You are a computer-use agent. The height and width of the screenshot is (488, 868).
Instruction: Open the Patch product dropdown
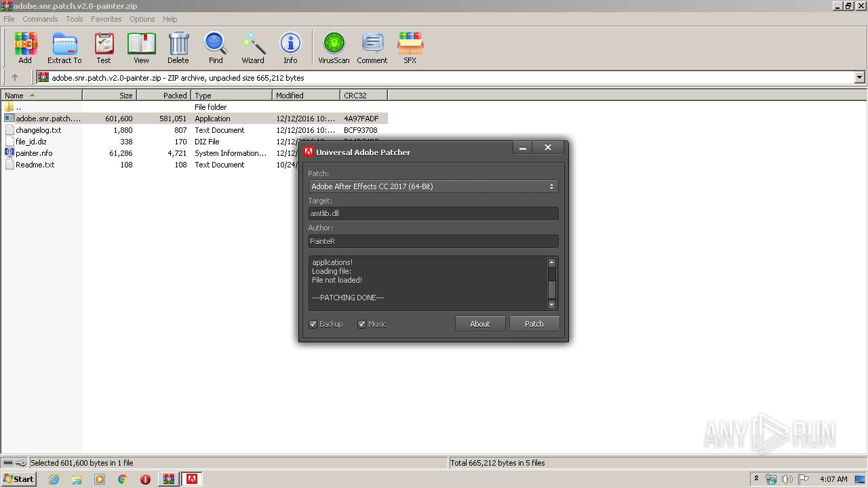[x=433, y=186]
